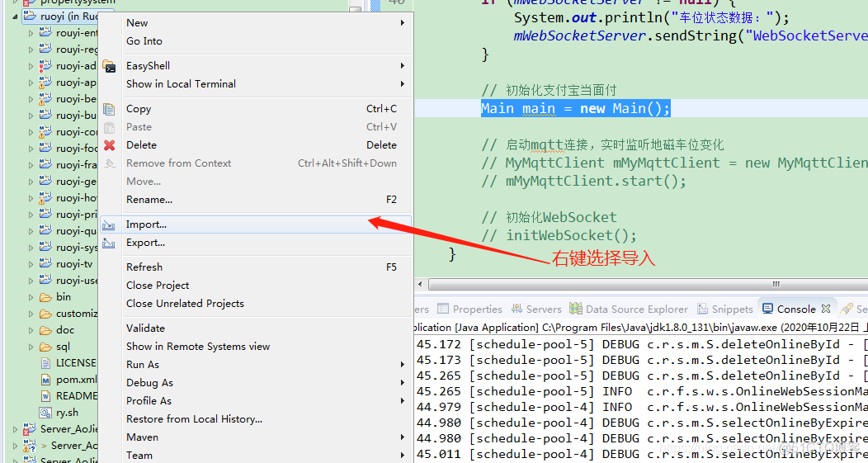The width and height of the screenshot is (868, 463).
Task: Click the Servers tab icon
Action: point(517,309)
